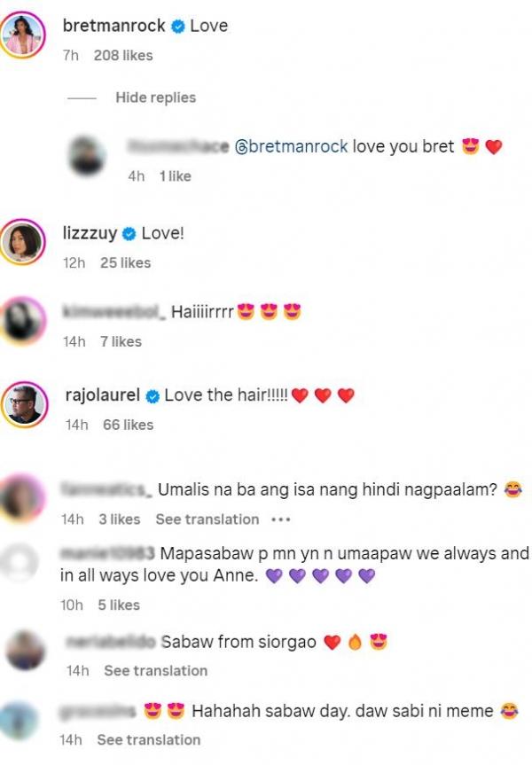532x765 pixels.
Task: See translation of the Umalis comment
Action: click(207, 519)
